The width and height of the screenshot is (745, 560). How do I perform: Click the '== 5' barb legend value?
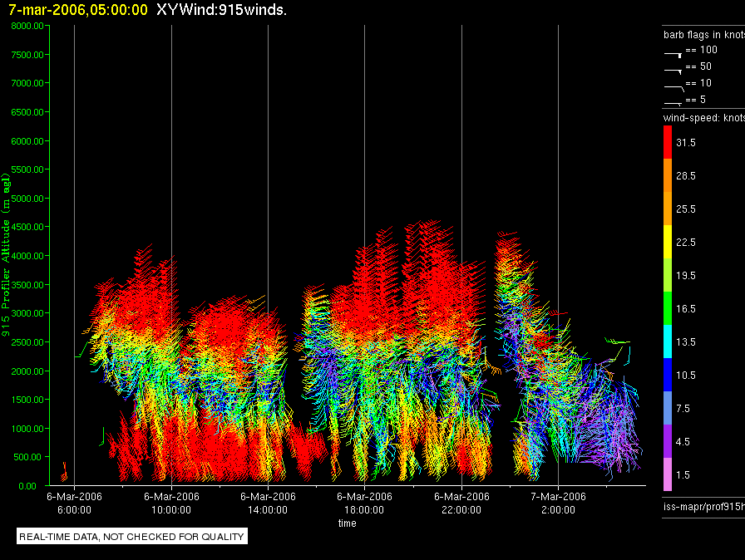(696, 100)
